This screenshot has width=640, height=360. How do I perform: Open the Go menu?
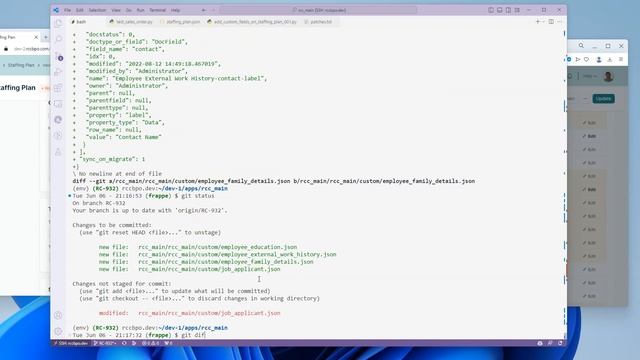point(129,10)
